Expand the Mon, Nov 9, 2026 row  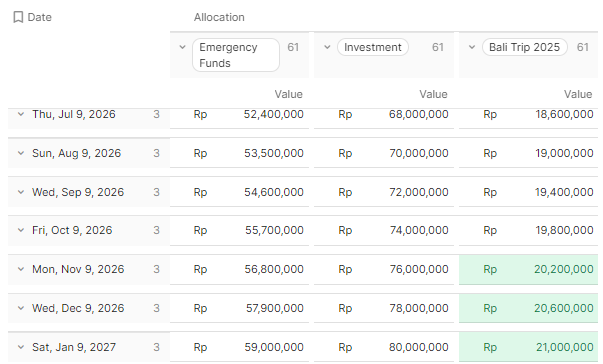(x=21, y=269)
